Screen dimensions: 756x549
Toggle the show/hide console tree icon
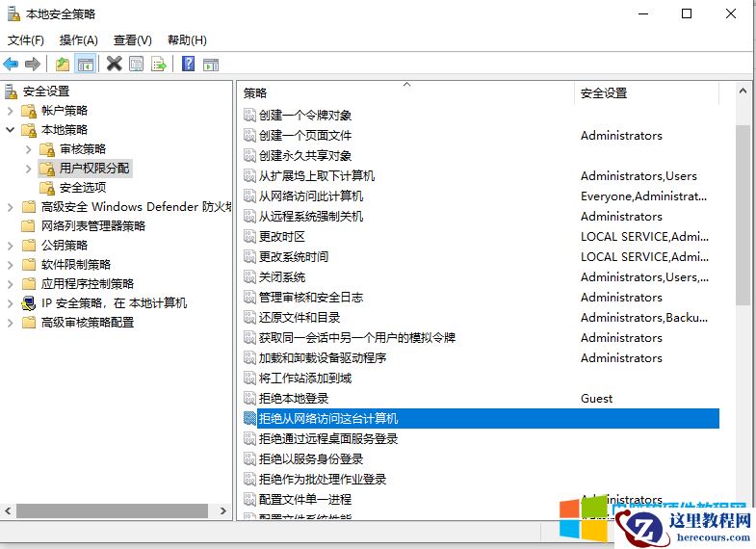tap(86, 64)
